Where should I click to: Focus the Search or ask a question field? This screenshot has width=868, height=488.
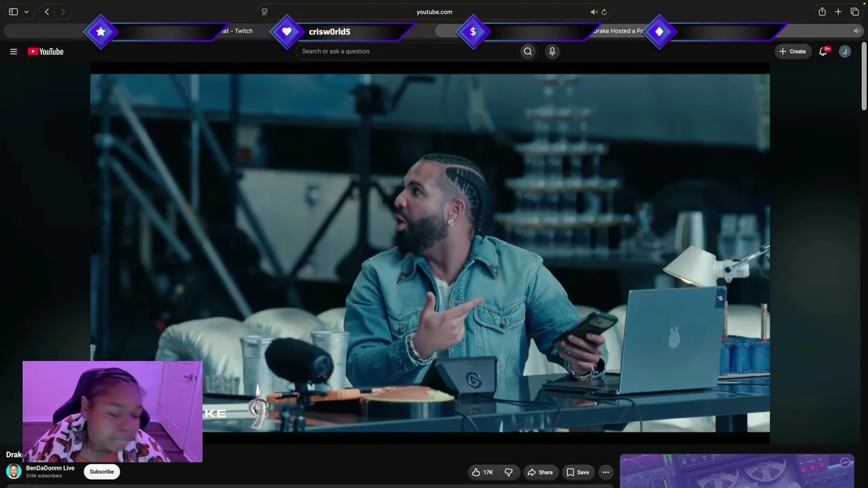(x=407, y=52)
